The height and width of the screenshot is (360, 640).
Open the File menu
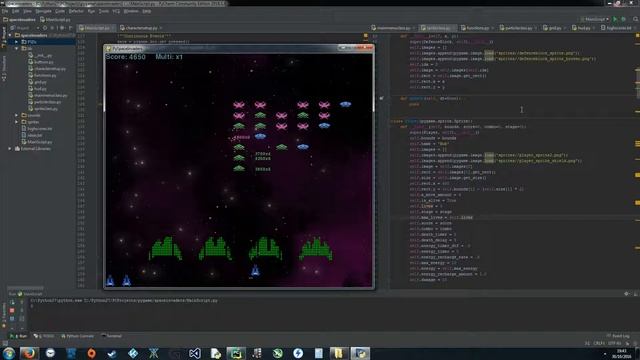pyautogui.click(x=5, y=11)
